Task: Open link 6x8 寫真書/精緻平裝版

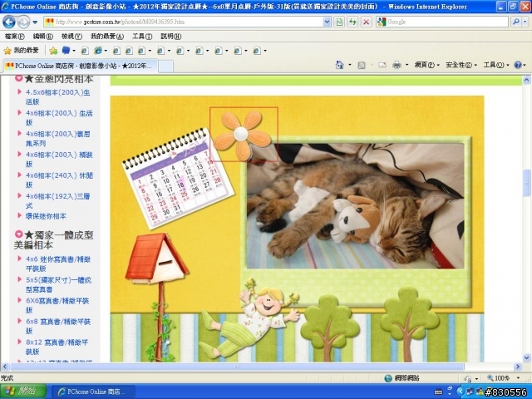Action: [58, 326]
